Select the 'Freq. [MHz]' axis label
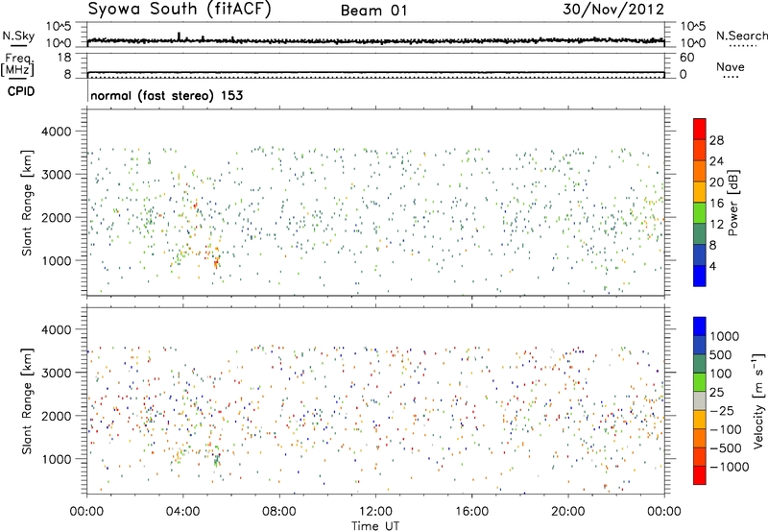 [17, 65]
